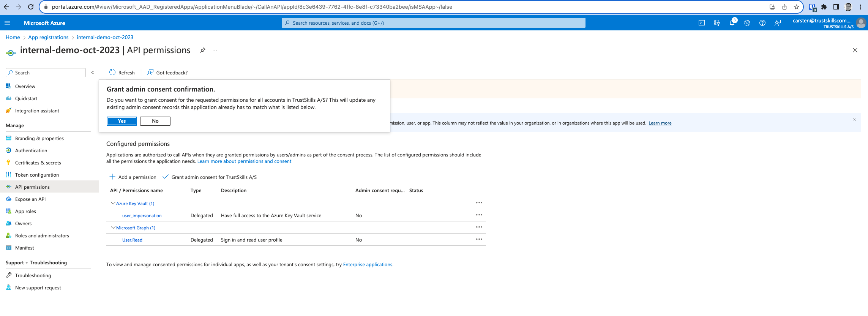Open ellipsis menu for User.Read row
This screenshot has width=868, height=316.
(479, 239)
